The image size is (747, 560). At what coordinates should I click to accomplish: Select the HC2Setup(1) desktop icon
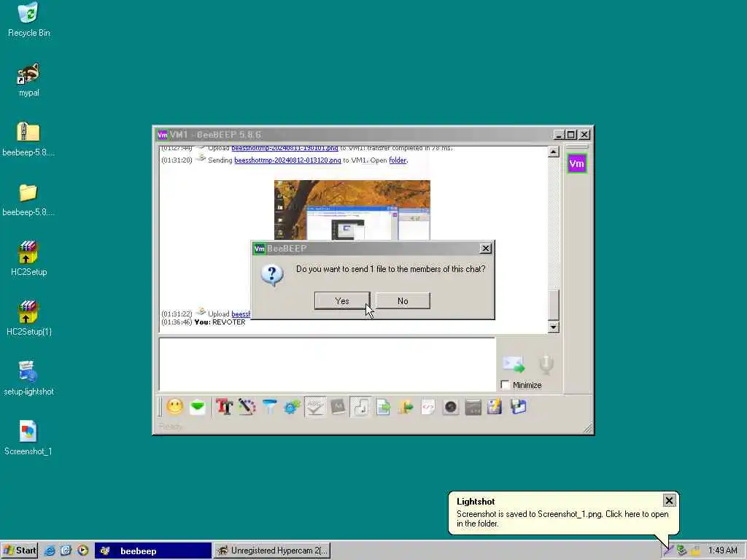tap(28, 319)
